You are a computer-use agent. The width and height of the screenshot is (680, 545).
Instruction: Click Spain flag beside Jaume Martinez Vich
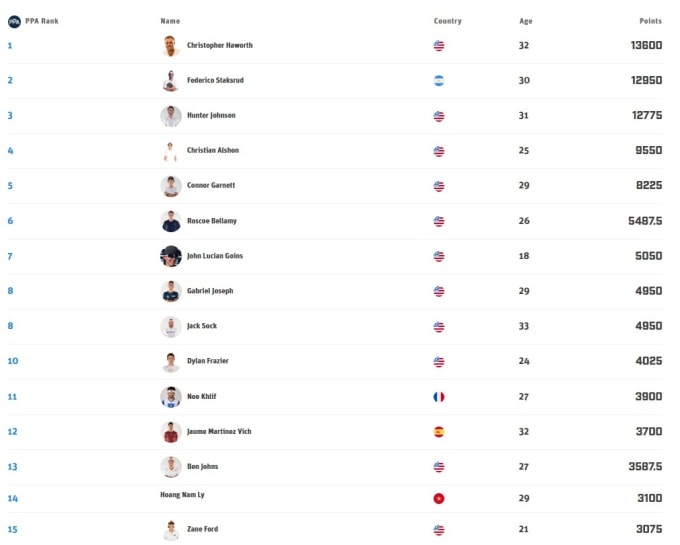[x=439, y=432]
